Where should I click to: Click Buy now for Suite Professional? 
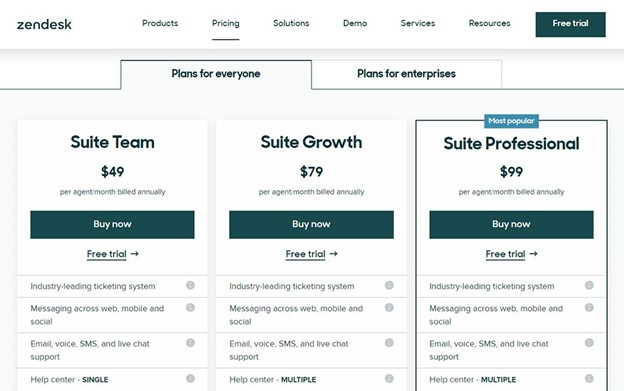click(511, 225)
